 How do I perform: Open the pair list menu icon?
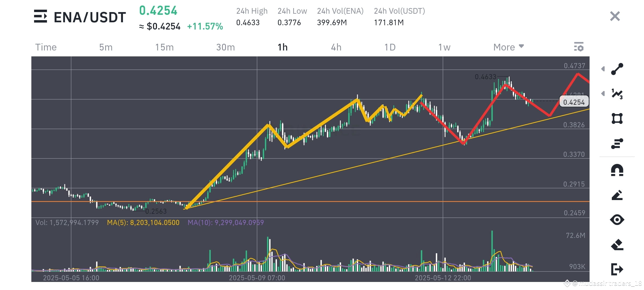point(41,16)
